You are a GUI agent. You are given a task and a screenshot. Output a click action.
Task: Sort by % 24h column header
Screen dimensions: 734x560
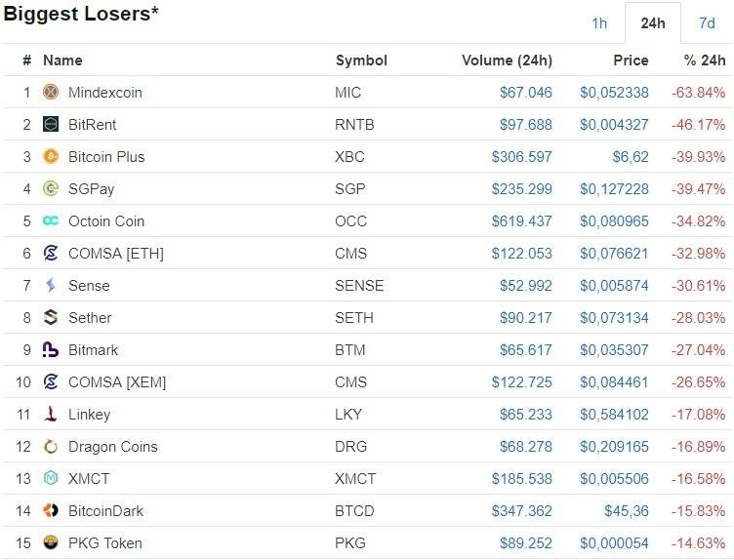pos(705,60)
